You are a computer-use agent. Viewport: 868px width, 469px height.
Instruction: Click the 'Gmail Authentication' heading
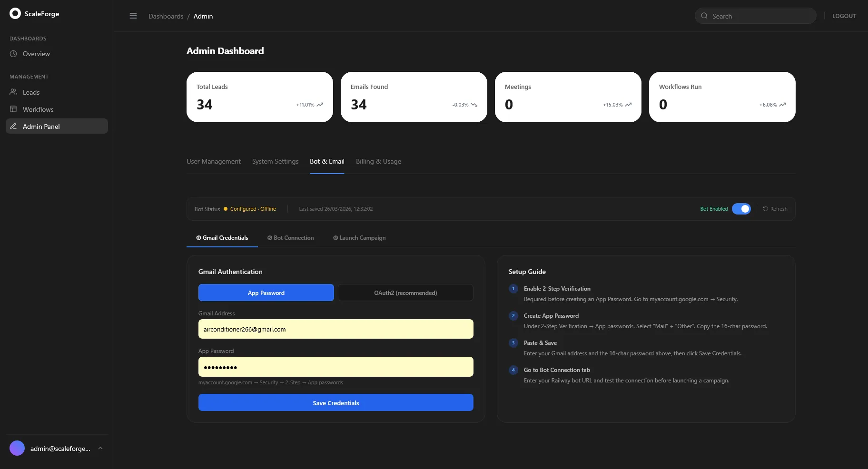[230, 272]
